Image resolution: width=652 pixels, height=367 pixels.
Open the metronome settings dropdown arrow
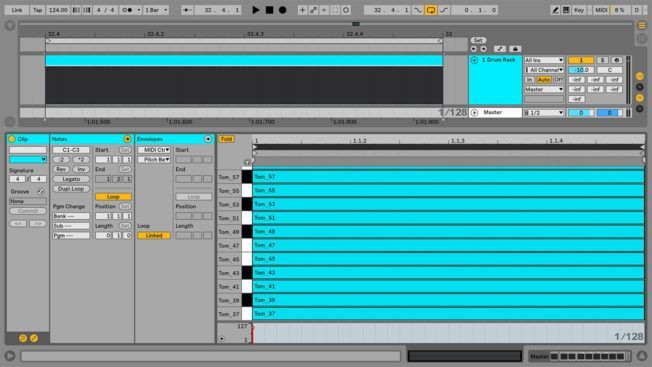click(139, 10)
